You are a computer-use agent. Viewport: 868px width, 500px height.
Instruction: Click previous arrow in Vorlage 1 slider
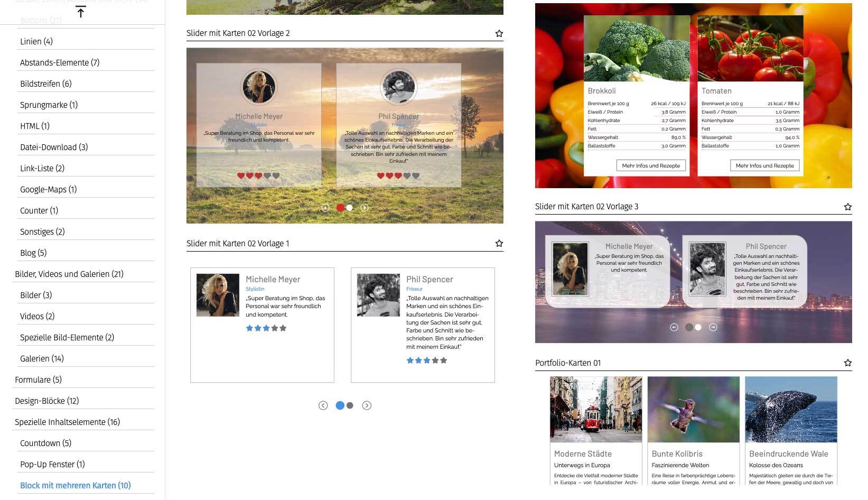coord(323,405)
